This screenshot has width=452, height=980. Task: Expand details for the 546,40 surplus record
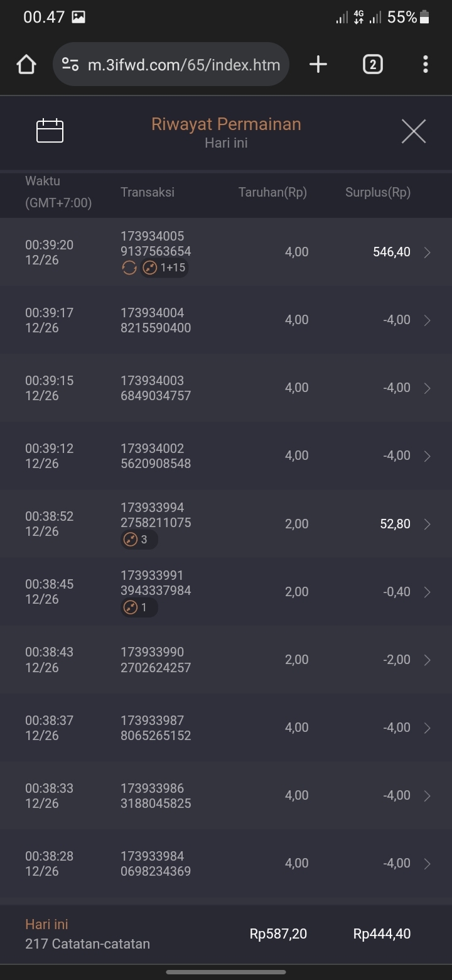point(428,253)
